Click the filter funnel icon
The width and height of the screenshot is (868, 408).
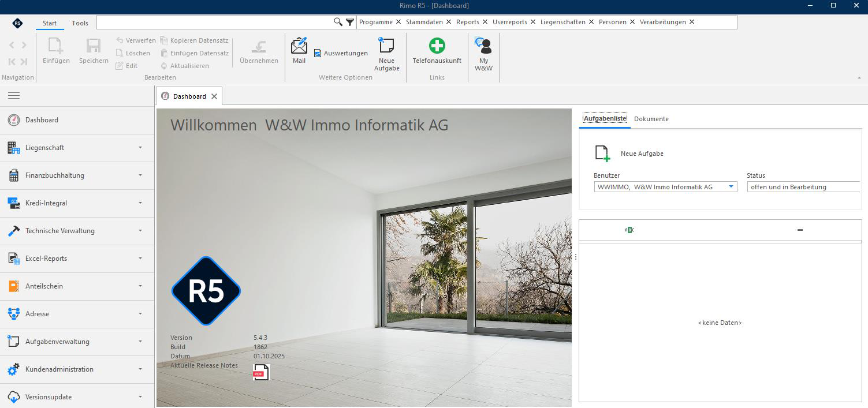[x=350, y=22]
